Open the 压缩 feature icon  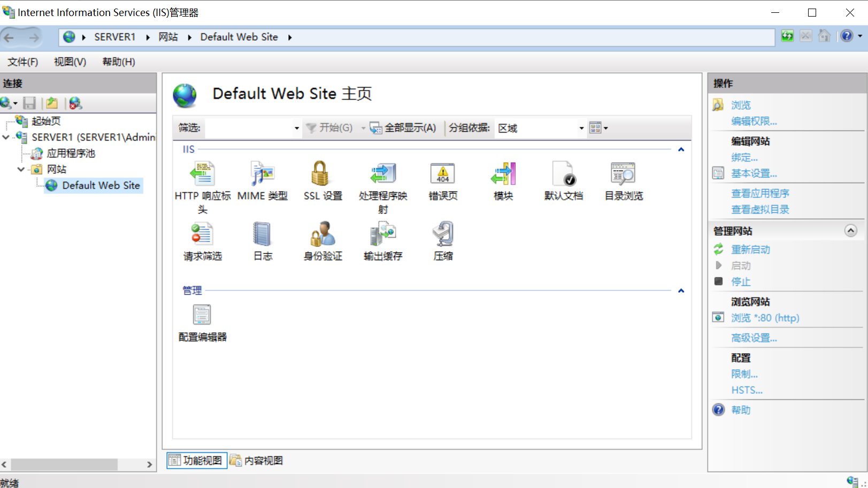(443, 234)
